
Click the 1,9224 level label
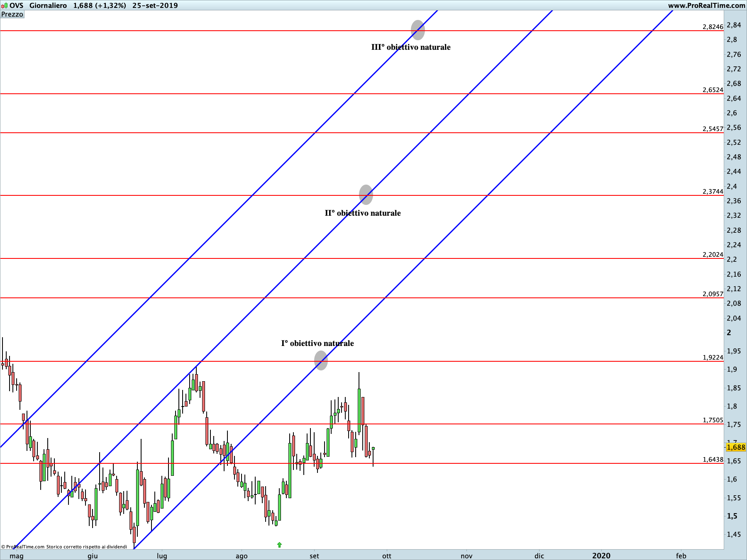pos(713,357)
